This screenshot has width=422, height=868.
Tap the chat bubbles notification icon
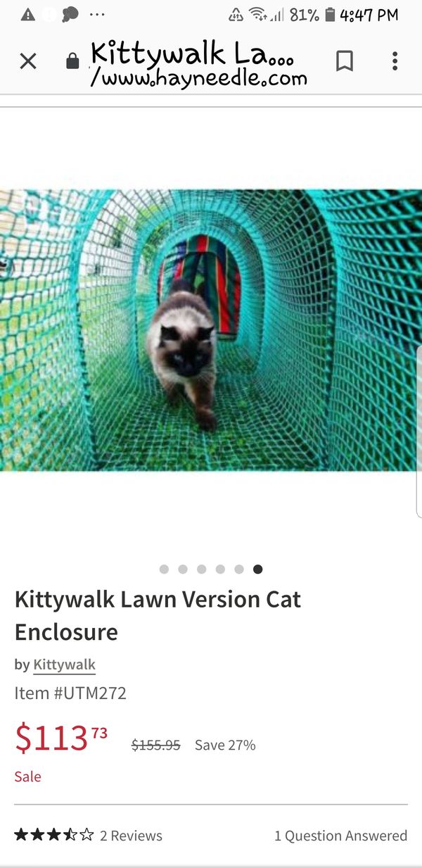click(x=70, y=15)
